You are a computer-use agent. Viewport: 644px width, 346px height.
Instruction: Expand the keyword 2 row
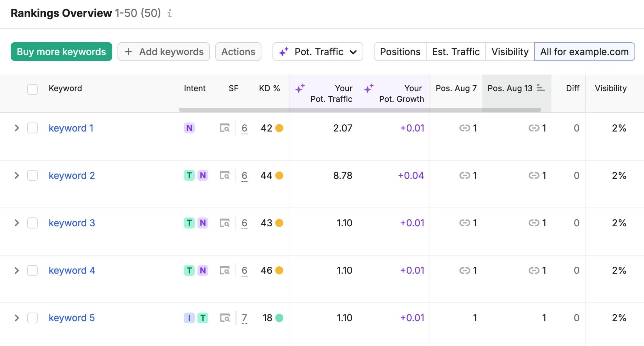17,175
